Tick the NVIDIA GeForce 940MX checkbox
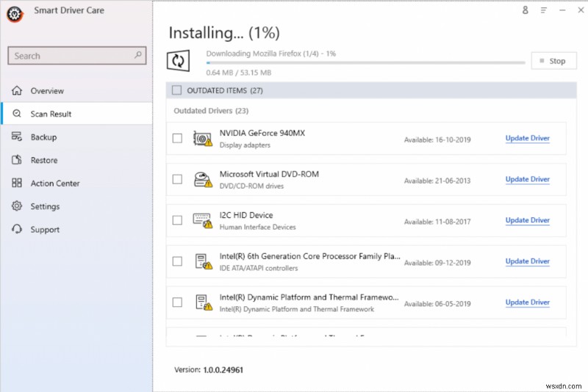The image size is (588, 392). pos(177,138)
